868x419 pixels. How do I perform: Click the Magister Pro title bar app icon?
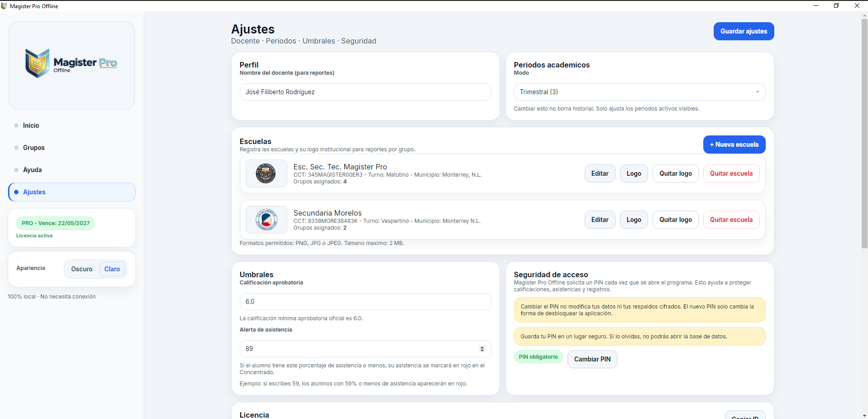tap(4, 6)
